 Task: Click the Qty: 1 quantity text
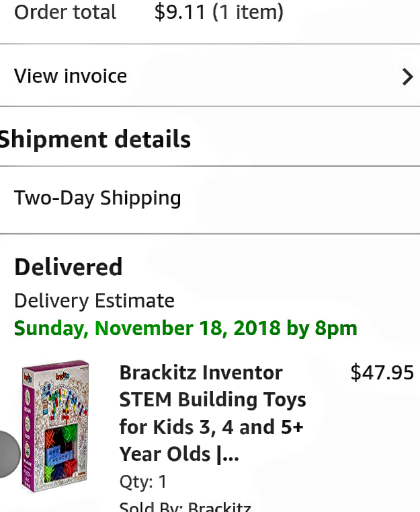point(143,482)
